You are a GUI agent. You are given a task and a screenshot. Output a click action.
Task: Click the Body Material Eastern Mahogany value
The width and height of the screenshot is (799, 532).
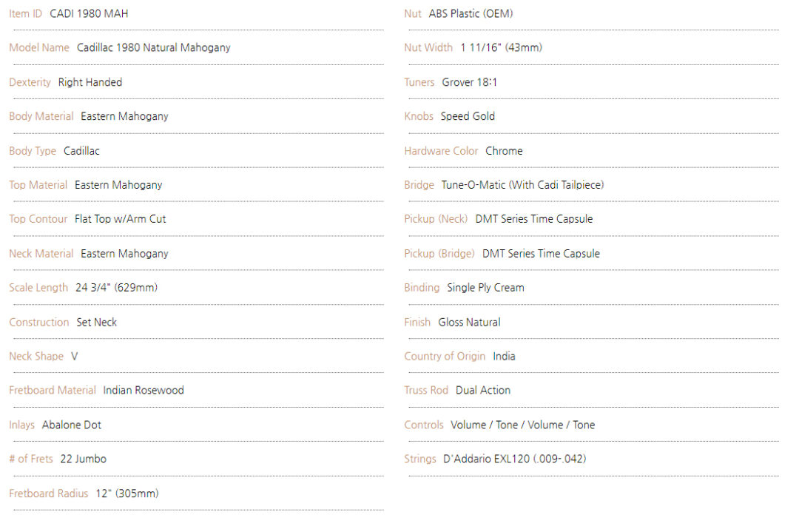[x=124, y=117]
